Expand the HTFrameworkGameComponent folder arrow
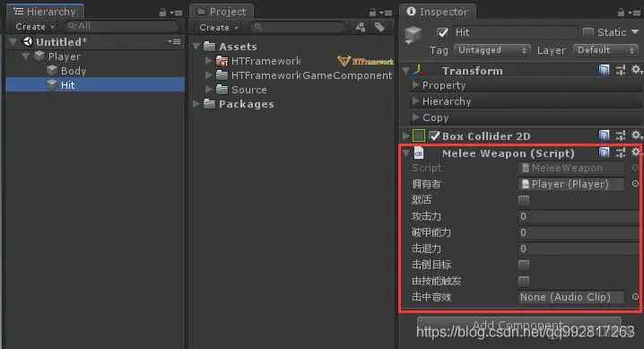The width and height of the screenshot is (644, 349). pyautogui.click(x=209, y=75)
